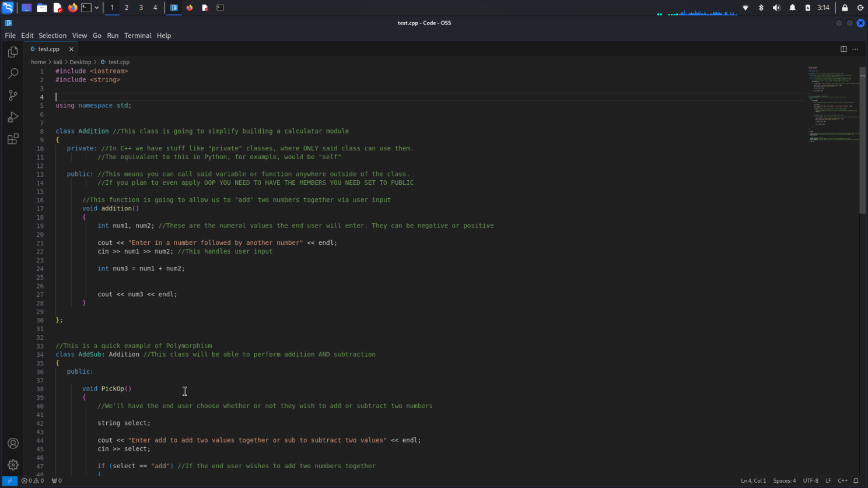
Task: Open the system notifications bell in the tray
Action: click(792, 8)
